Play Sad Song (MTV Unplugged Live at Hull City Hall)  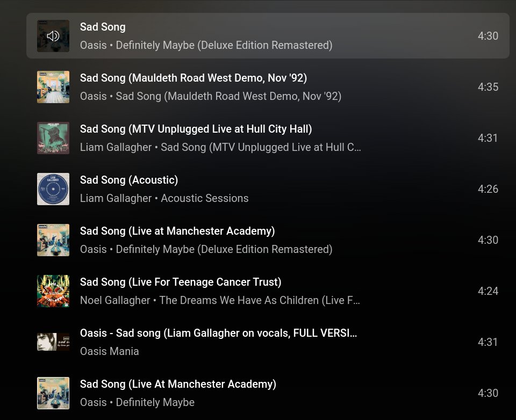coord(196,129)
